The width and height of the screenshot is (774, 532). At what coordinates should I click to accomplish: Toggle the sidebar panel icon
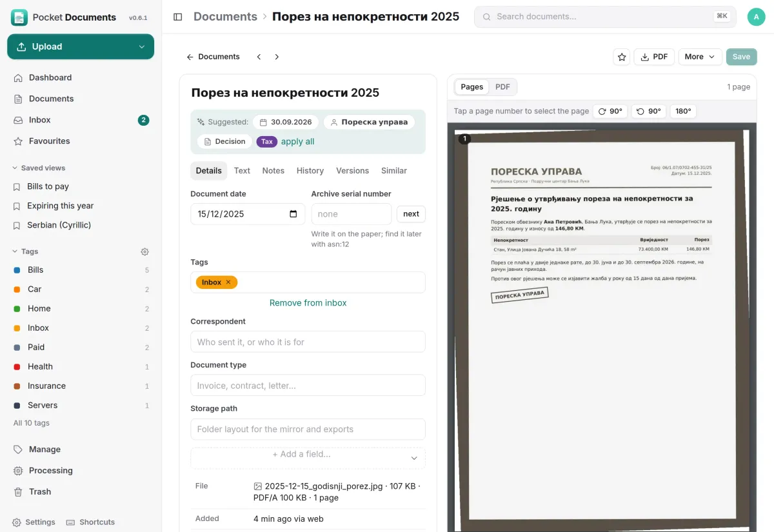tap(178, 17)
